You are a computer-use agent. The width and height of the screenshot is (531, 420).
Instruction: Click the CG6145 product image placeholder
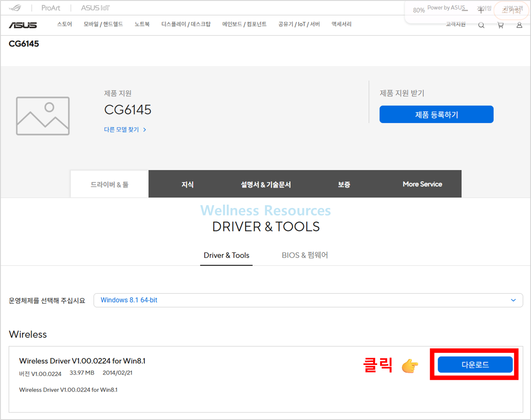(43, 116)
